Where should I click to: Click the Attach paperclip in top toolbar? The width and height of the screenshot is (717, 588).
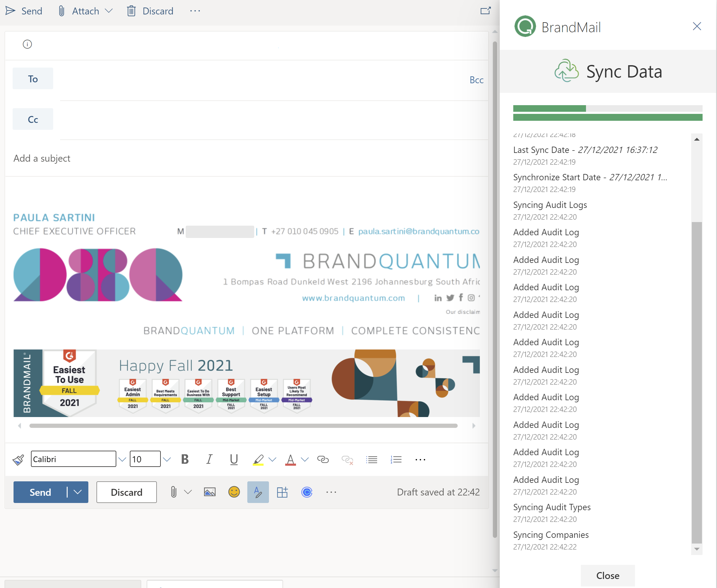[61, 11]
